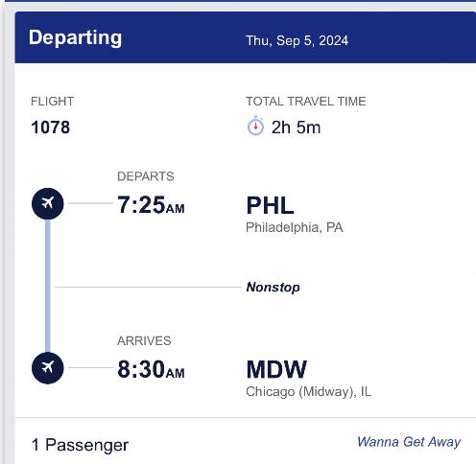476x464 pixels.
Task: Click the 2h 5m travel time
Action: tap(296, 128)
